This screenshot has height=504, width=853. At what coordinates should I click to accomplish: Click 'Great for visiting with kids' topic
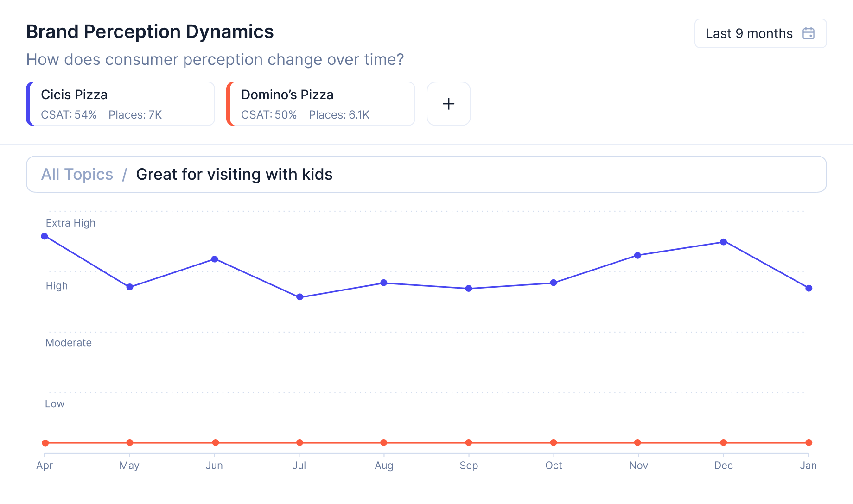tap(234, 174)
